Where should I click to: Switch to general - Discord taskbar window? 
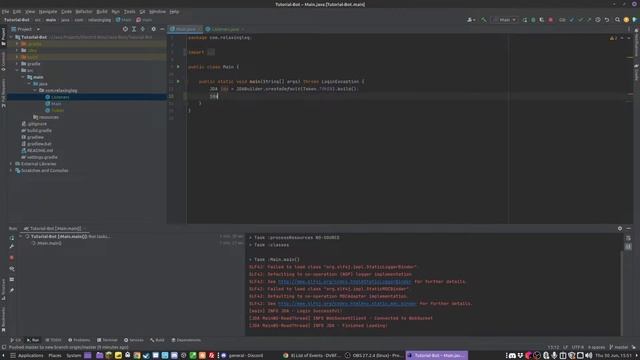point(242,356)
